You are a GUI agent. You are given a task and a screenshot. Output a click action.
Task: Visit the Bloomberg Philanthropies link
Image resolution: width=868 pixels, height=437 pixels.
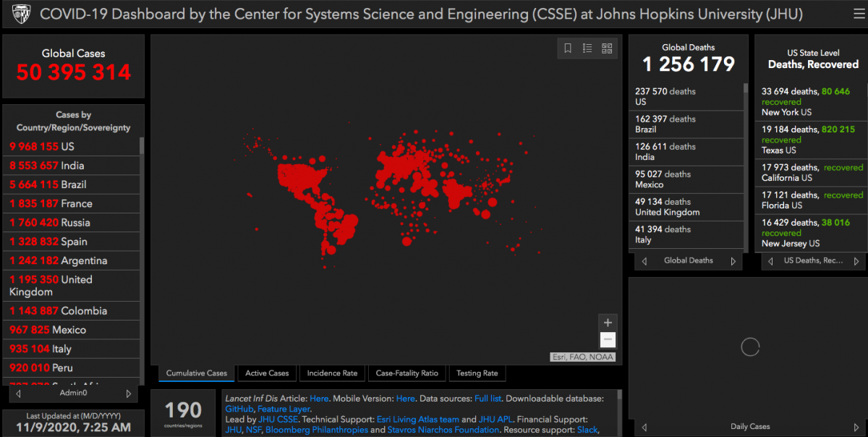[x=318, y=430]
